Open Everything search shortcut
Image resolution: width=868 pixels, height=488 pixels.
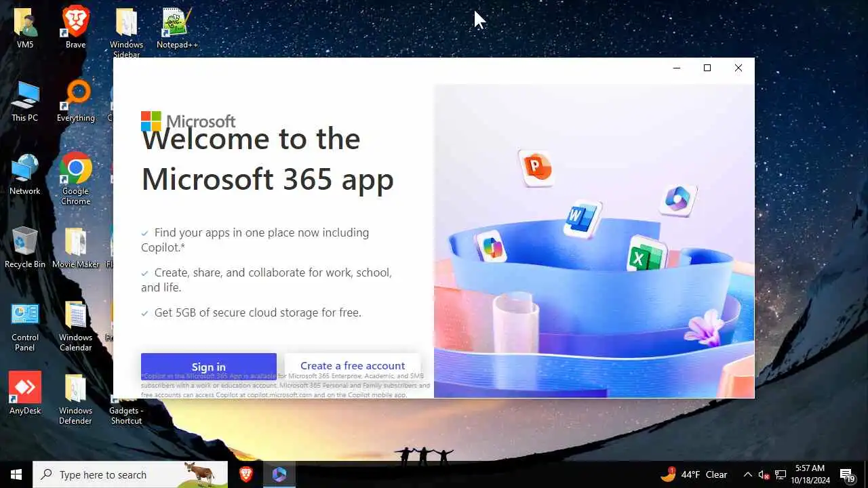75,102
